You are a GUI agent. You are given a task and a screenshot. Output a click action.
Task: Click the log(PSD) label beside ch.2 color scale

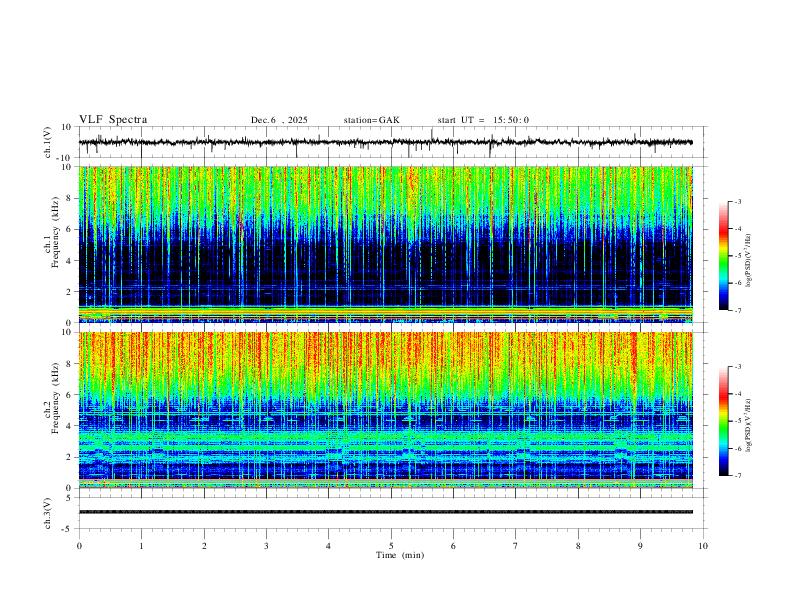pyautogui.click(x=749, y=425)
